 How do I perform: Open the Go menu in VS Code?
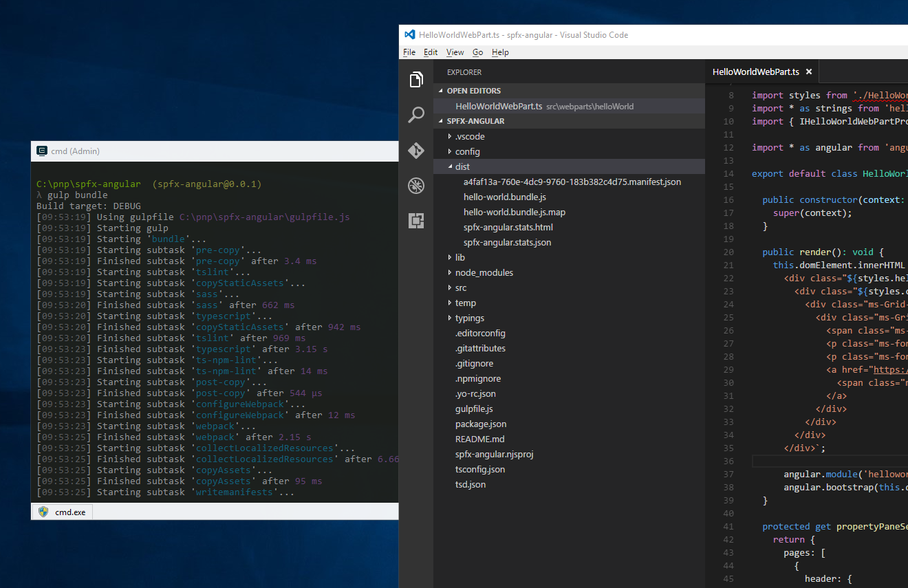477,52
